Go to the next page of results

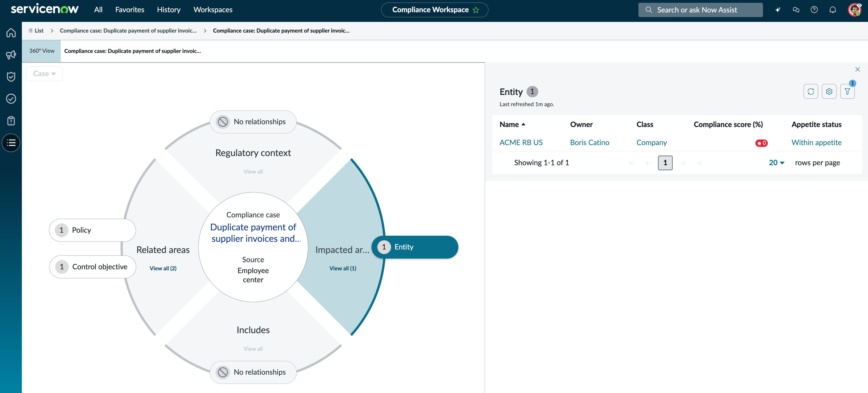point(682,163)
